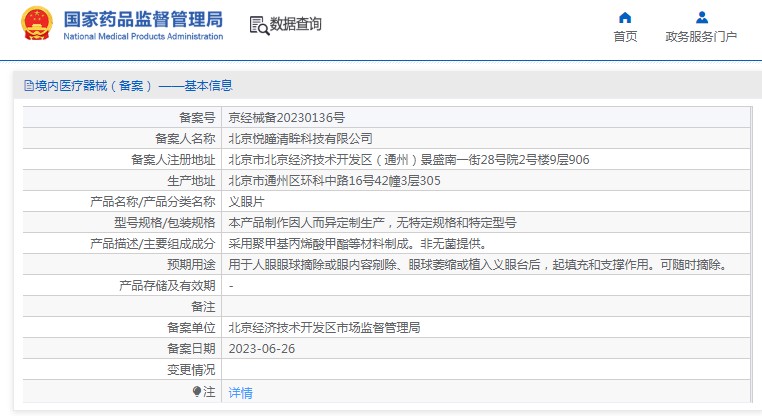This screenshot has height=416, width=762.
Task: Open 政务服务门户 link text
Action: coord(701,37)
